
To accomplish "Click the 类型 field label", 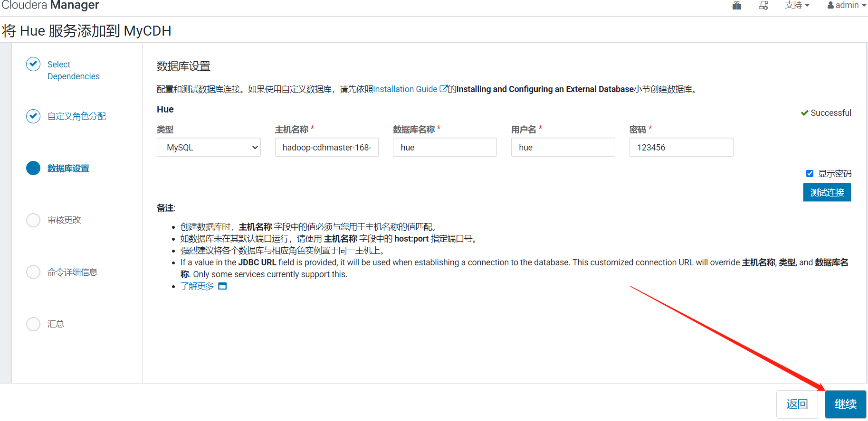I will [165, 129].
